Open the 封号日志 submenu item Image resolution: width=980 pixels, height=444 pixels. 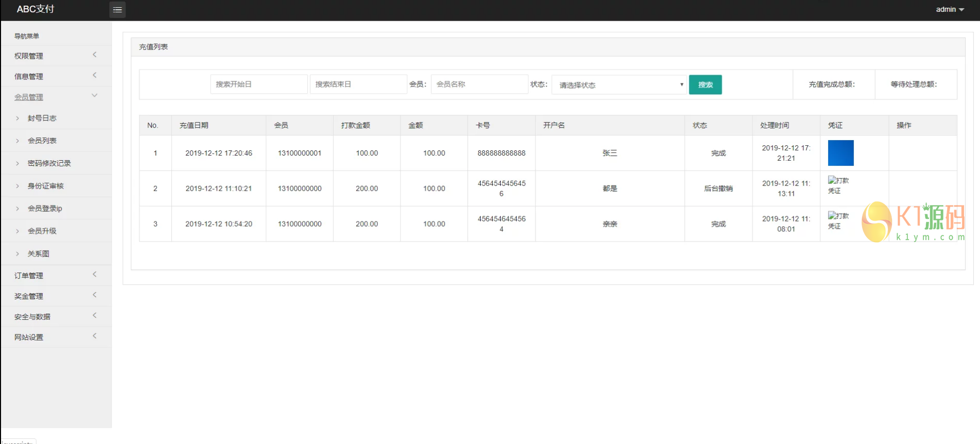coord(42,118)
